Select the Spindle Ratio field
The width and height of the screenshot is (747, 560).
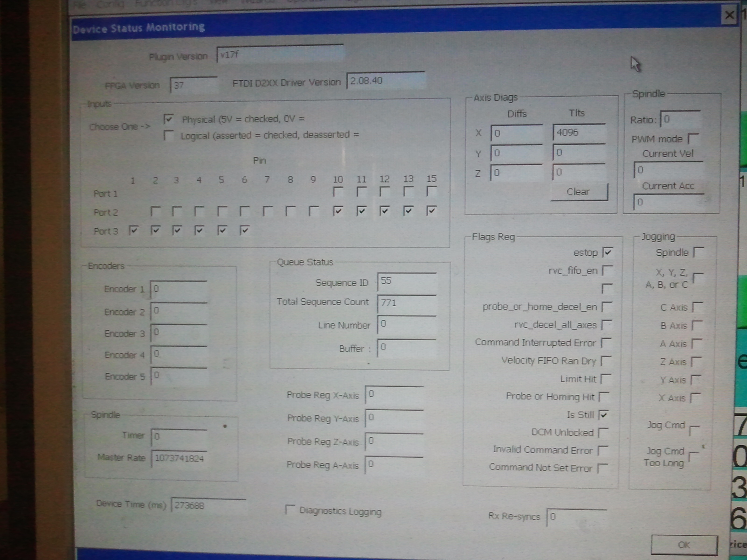pyautogui.click(x=680, y=119)
